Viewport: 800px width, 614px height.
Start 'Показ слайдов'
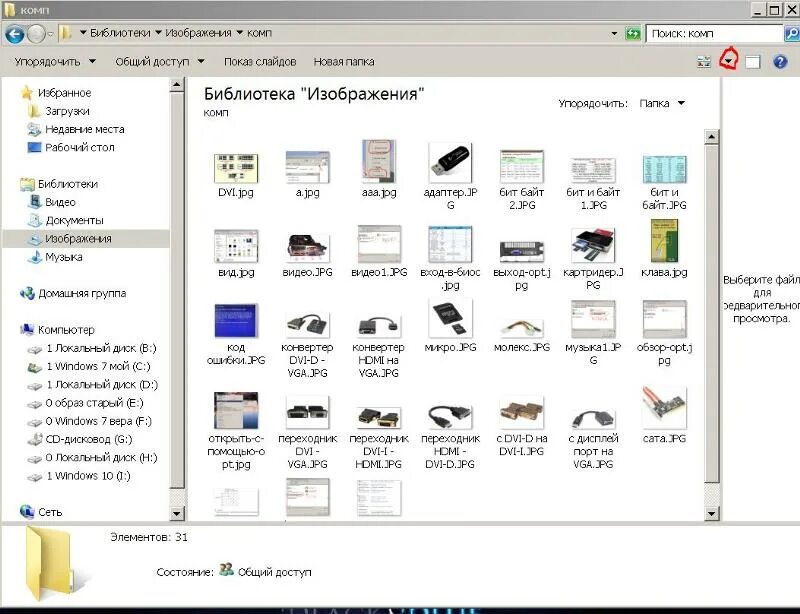[x=260, y=62]
